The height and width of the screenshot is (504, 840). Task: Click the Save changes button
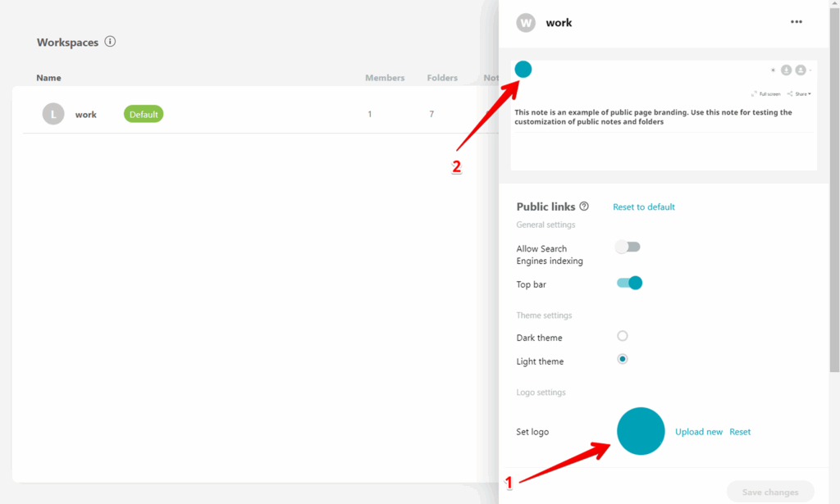coord(769,492)
